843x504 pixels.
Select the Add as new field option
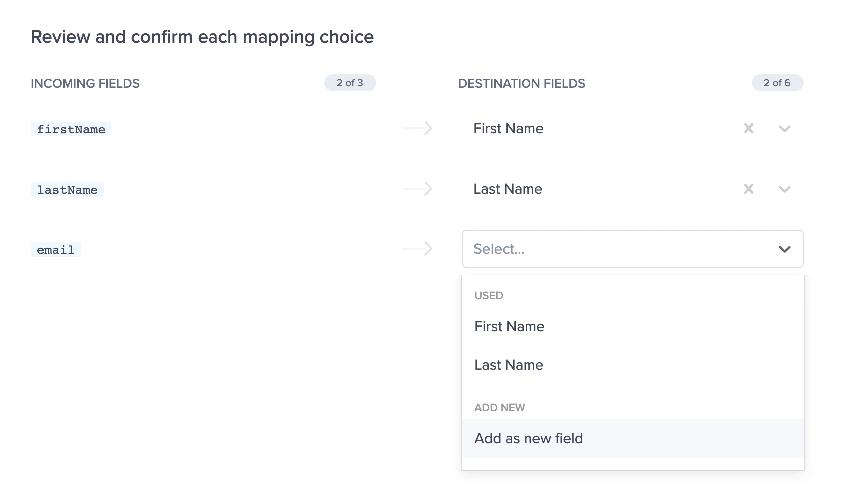coord(528,439)
